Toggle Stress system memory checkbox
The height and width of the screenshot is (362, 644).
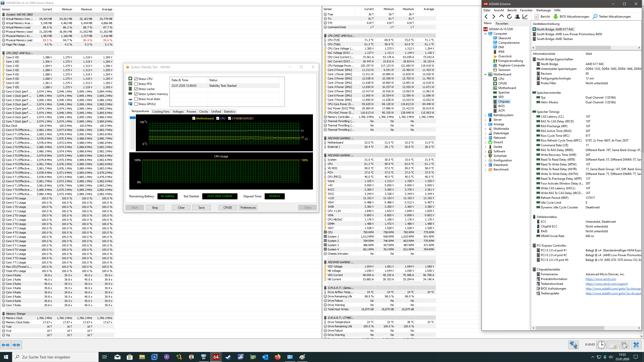point(136,94)
